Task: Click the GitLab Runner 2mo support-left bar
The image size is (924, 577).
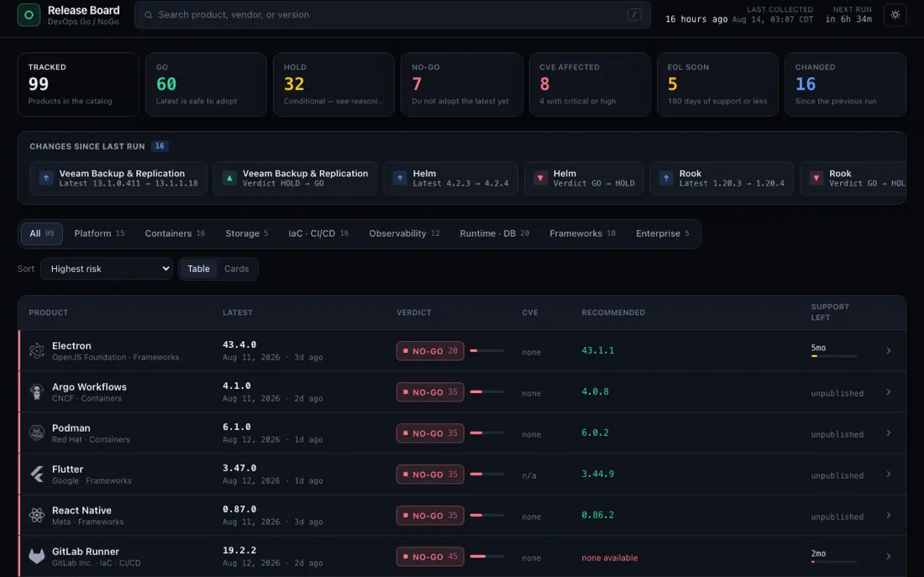Action: [x=834, y=562]
